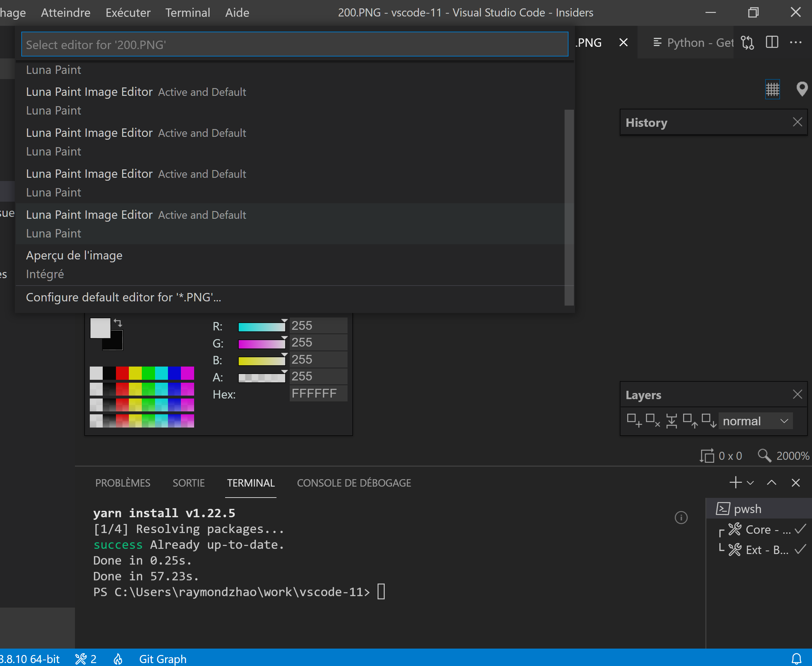This screenshot has height=666, width=812.
Task: Swap foreground and background colors
Action: point(118,323)
